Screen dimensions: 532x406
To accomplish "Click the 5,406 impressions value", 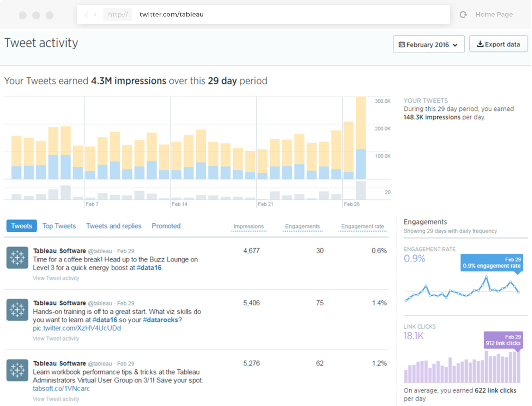I will coord(251,303).
